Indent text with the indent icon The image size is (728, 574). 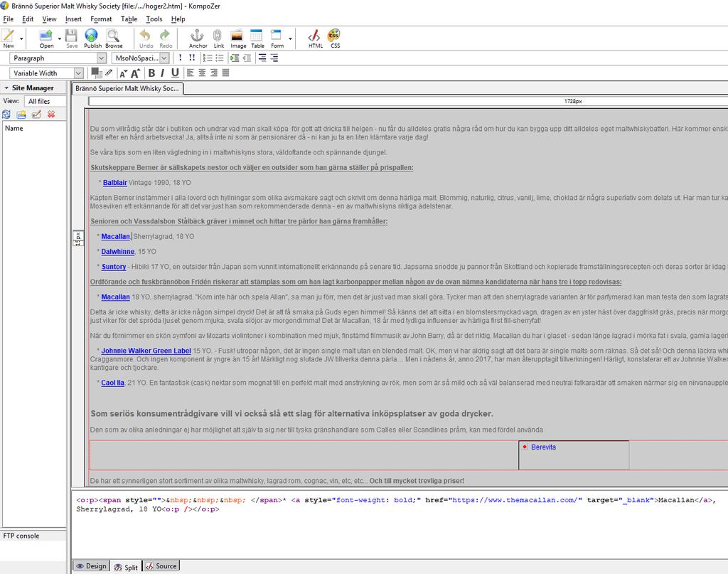(x=235, y=58)
